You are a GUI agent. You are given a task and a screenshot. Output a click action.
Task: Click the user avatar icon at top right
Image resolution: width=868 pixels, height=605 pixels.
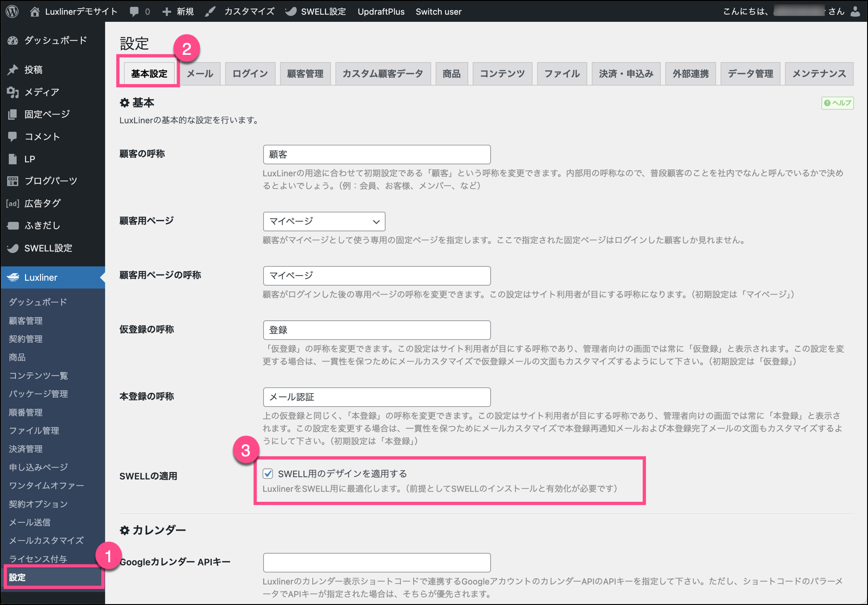coord(855,12)
